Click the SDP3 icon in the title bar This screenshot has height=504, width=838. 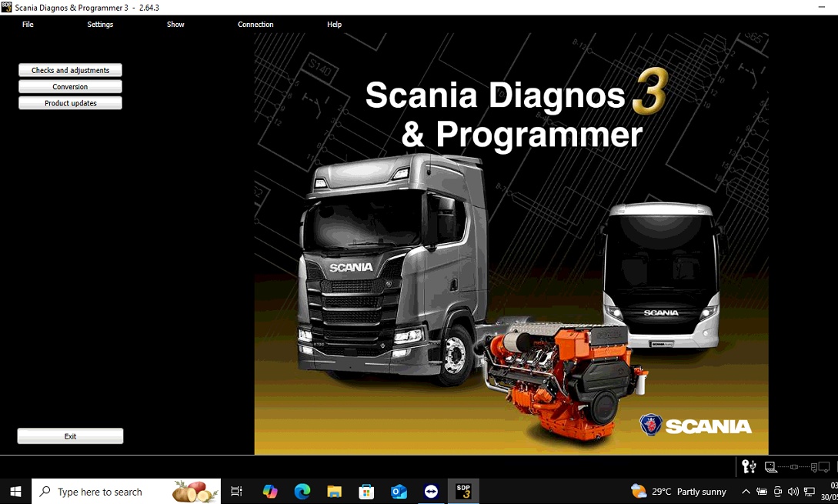pos(6,7)
